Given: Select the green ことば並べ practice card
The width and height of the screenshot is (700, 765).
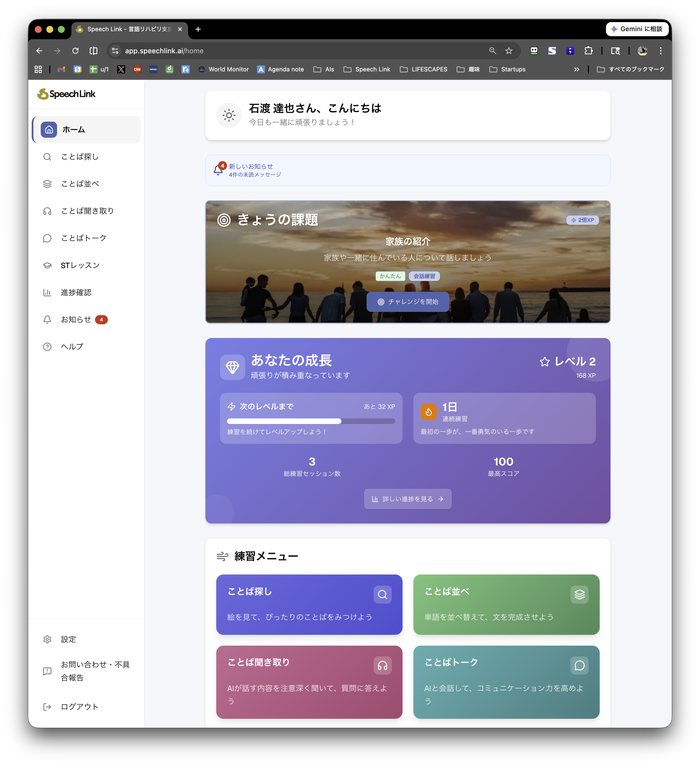Looking at the screenshot, I should pyautogui.click(x=506, y=604).
